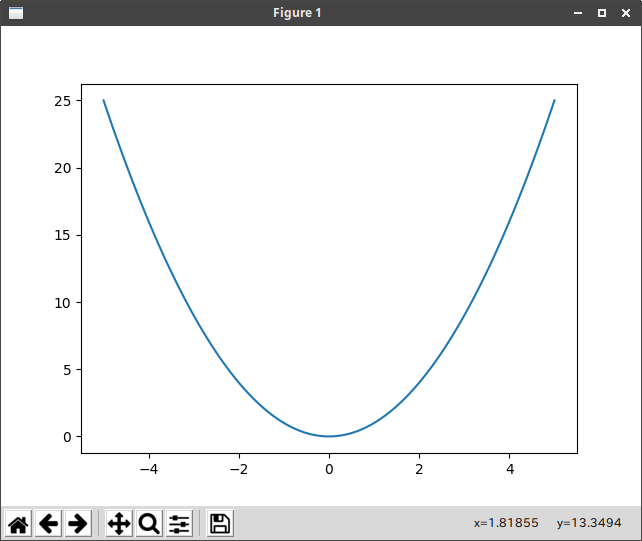Screen dimensions: 642x541
Task: Click the y-axis label 15
Action: (x=63, y=235)
